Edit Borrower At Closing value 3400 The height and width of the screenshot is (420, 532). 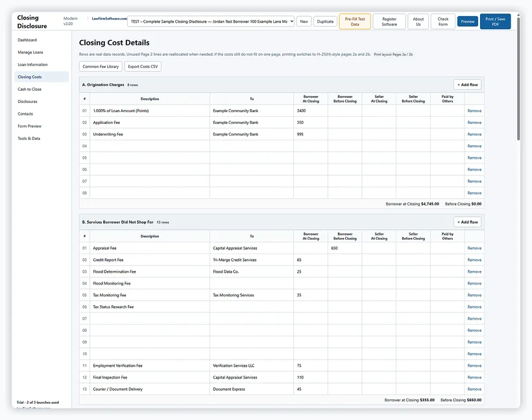pos(311,111)
